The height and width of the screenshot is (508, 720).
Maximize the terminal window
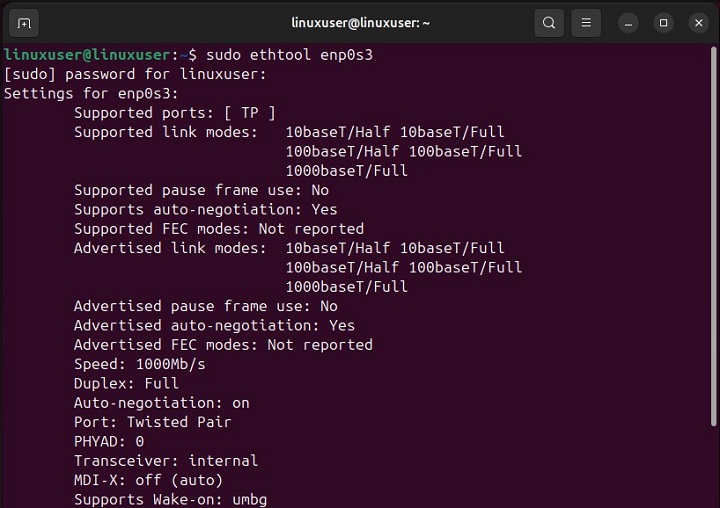click(663, 22)
